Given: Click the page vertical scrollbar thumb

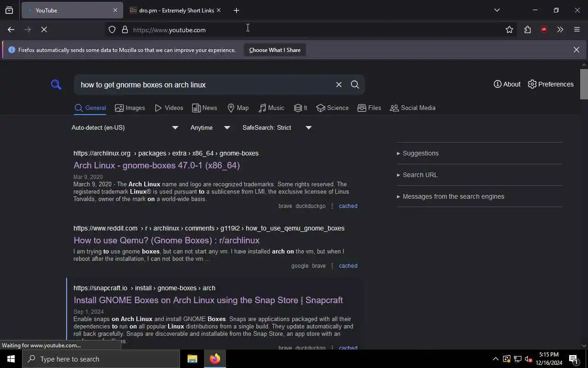Looking at the screenshot, I should (x=584, y=84).
